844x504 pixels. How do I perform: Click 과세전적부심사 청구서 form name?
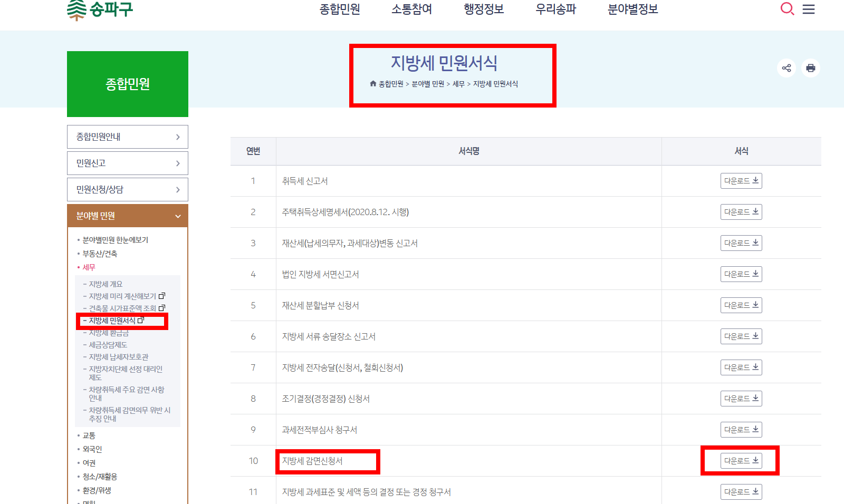[x=320, y=430]
